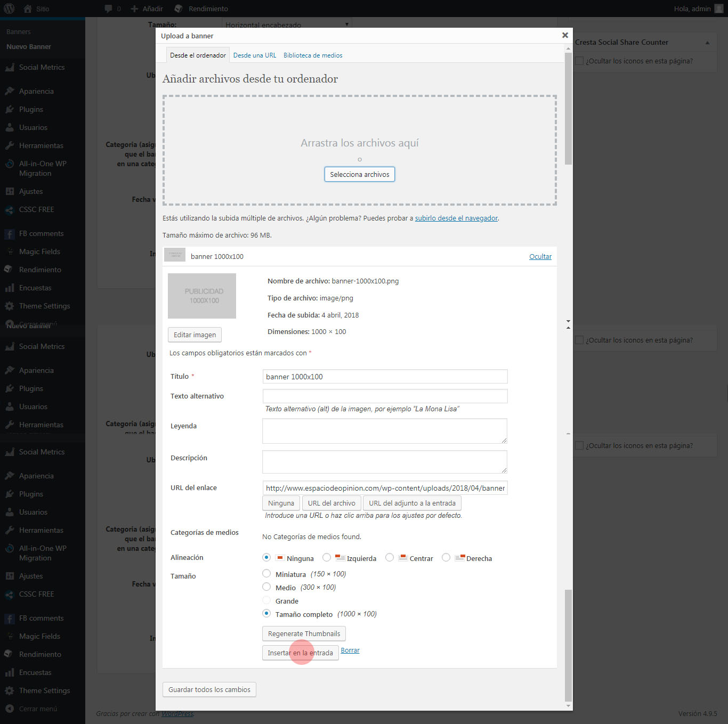
Task: Close the Upload a banner dialog
Action: click(565, 35)
